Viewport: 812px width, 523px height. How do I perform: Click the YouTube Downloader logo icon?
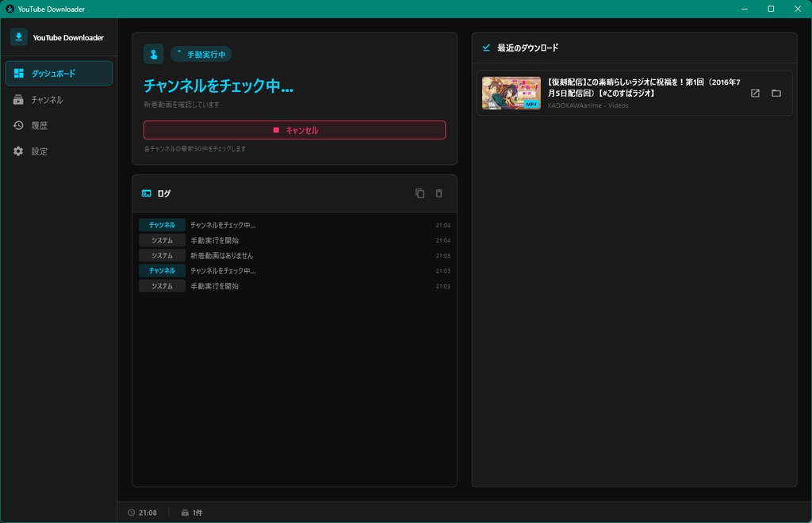[17, 36]
